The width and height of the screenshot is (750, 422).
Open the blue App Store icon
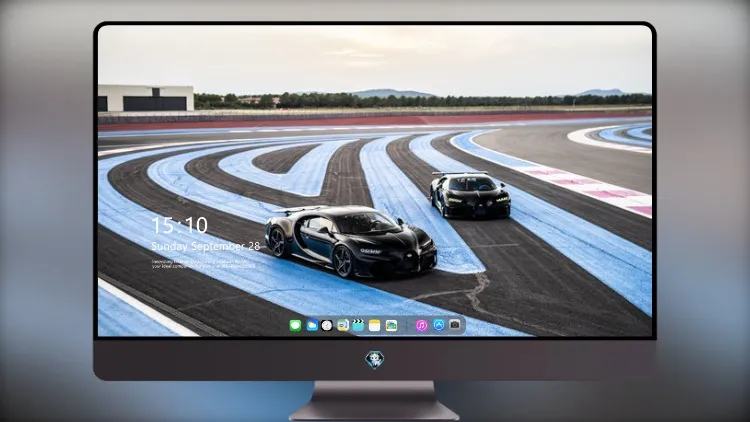click(x=439, y=325)
